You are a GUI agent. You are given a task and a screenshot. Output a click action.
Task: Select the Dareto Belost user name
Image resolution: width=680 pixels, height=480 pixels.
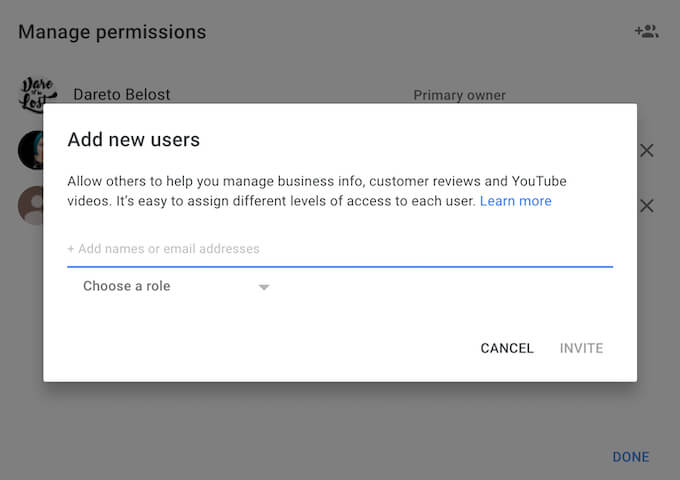coord(121,95)
